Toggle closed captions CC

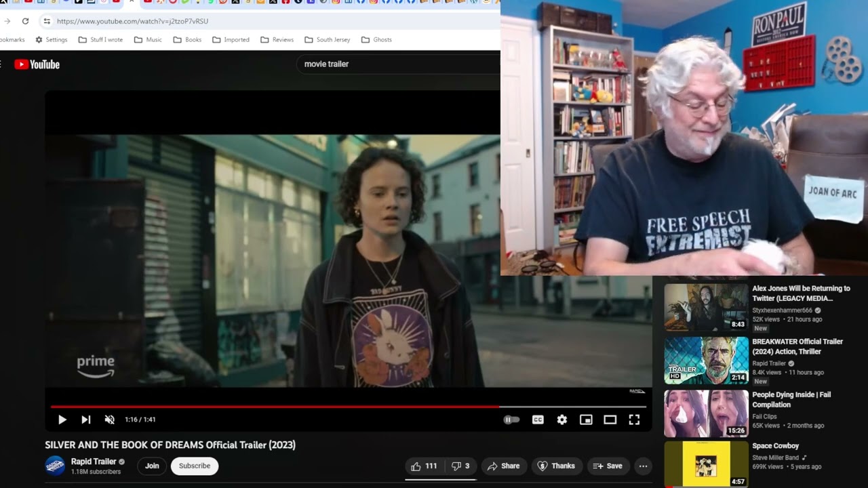coord(538,420)
